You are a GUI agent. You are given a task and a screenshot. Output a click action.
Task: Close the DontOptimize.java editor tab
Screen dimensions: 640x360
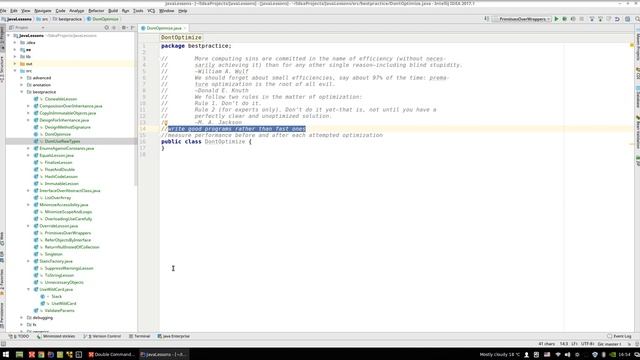pos(185,28)
